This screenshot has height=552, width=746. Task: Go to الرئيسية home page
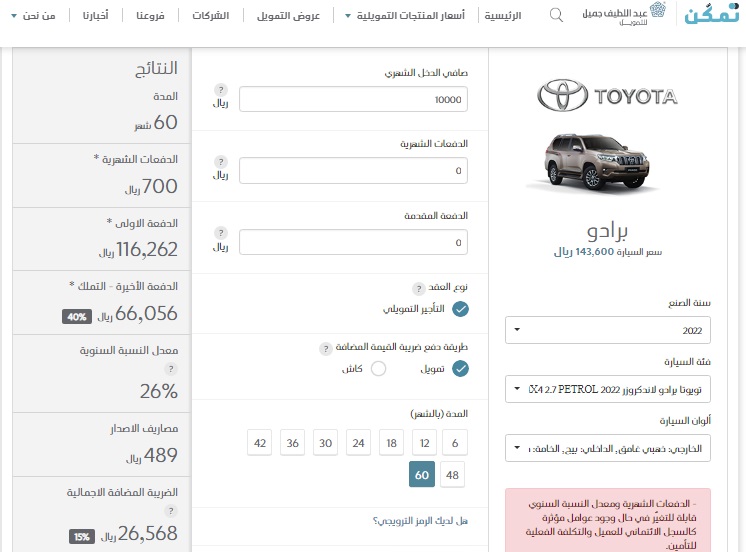click(503, 16)
